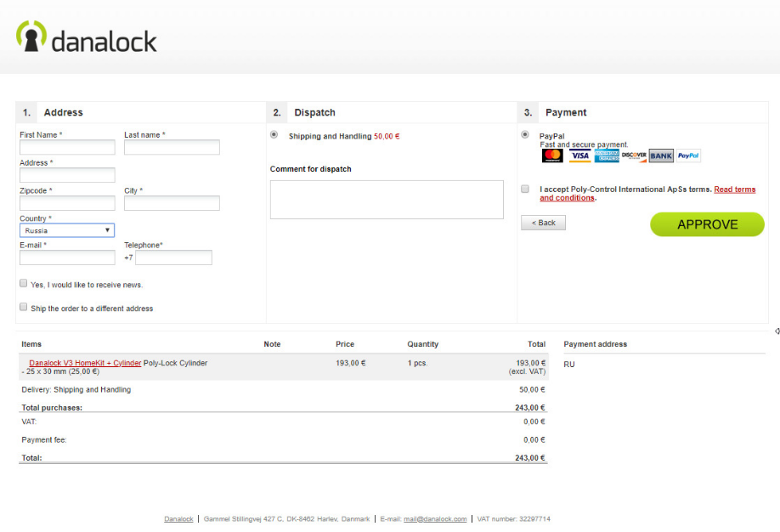Click the '2. Dispatch' section header
The width and height of the screenshot is (780, 532).
[392, 112]
